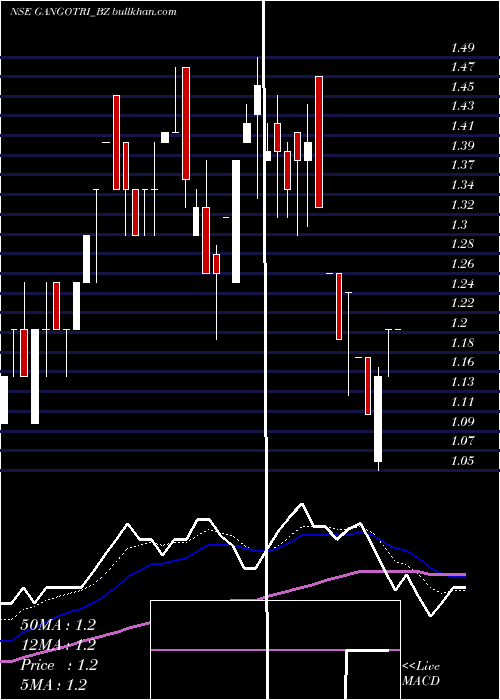The width and height of the screenshot is (500, 700).
Task: Click the 12MA : 1.2 legend text
Action: 58,645
